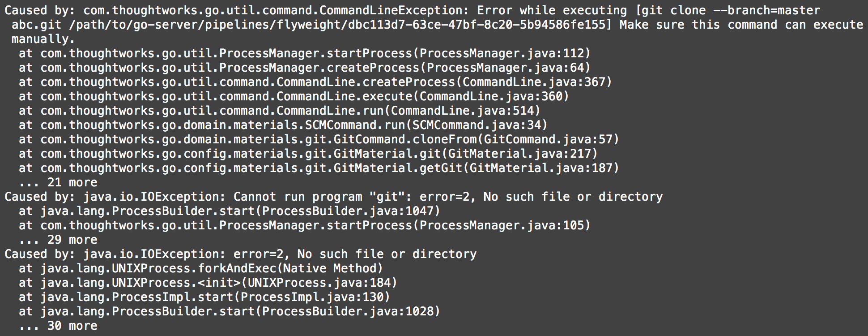This screenshot has width=868, height=336.
Task: Click GitMaterial.java:217 git frame
Action: click(x=519, y=154)
